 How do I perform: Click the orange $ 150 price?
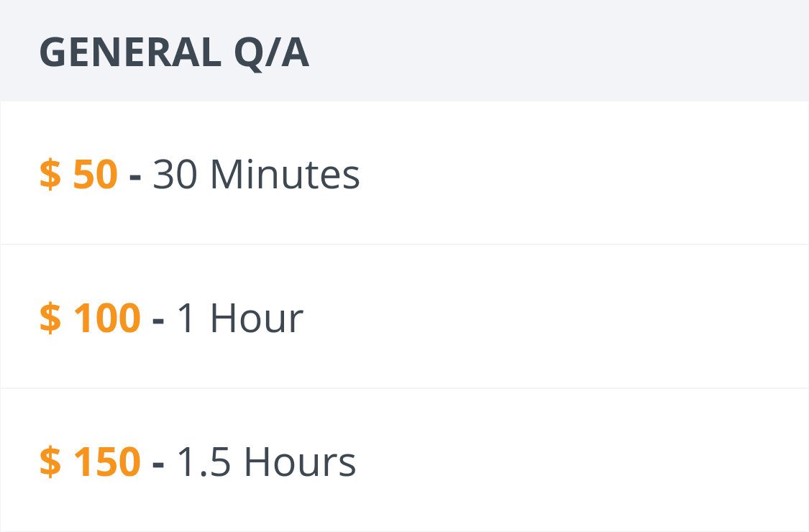(x=90, y=462)
